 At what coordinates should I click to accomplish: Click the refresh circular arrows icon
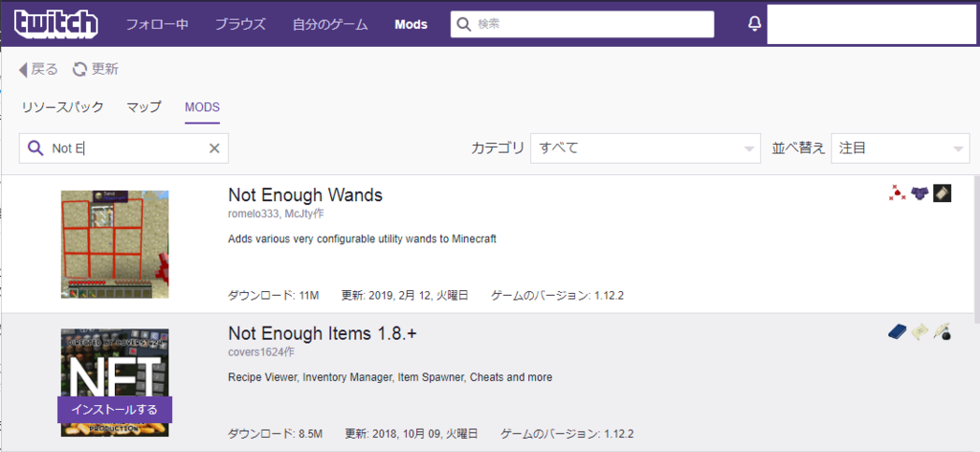click(79, 69)
